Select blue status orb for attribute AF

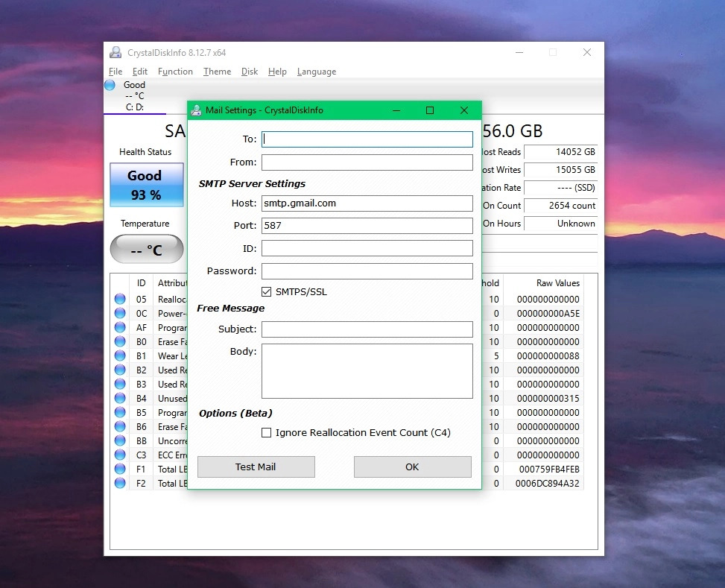[120, 328]
